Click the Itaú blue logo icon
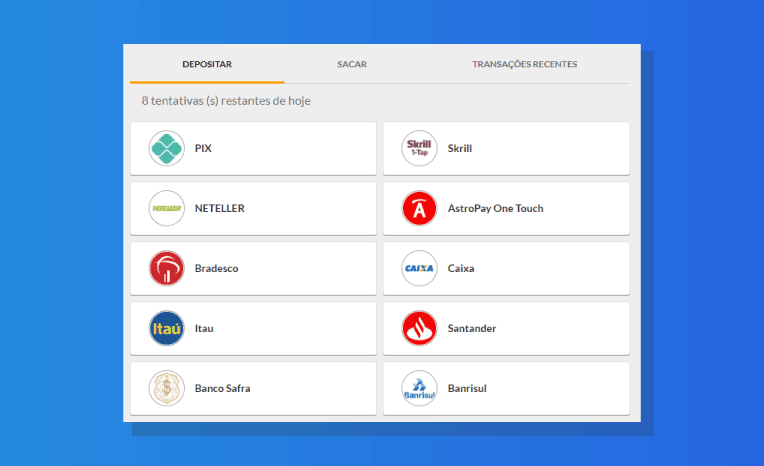The width and height of the screenshot is (764, 466). [167, 328]
